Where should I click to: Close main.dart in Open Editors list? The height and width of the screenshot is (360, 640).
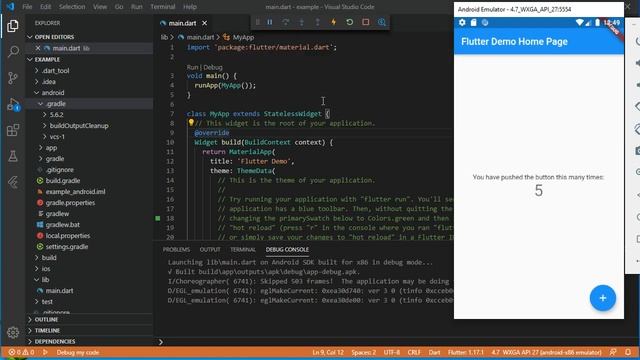click(x=38, y=48)
